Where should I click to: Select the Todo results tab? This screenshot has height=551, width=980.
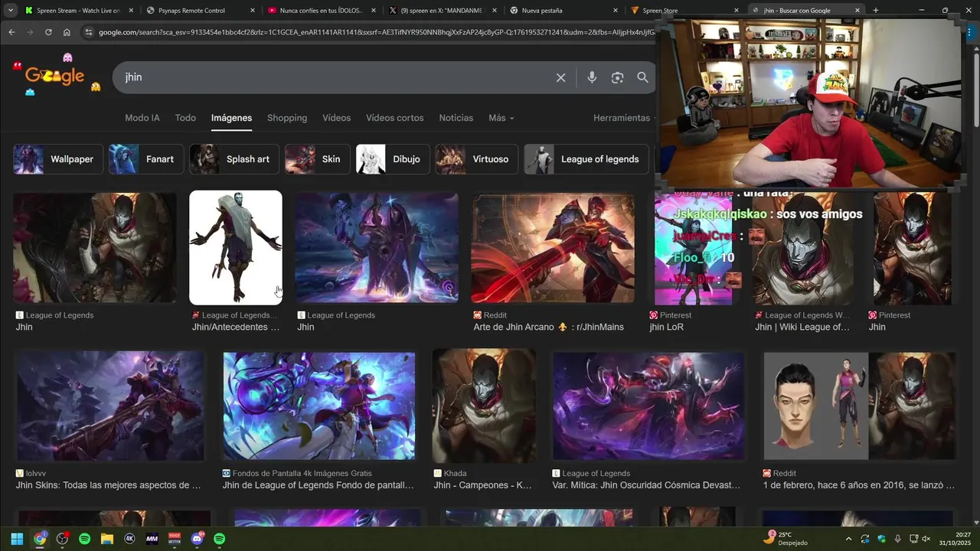click(185, 118)
